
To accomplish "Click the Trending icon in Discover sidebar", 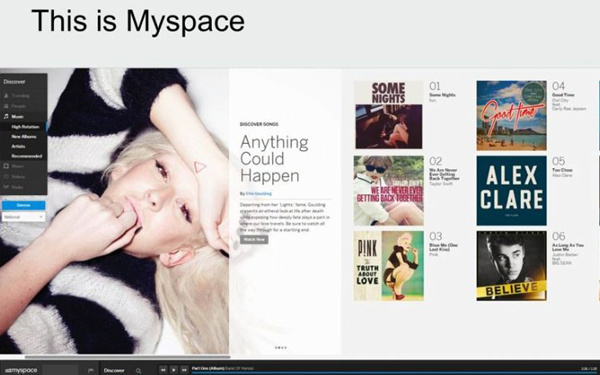I will coord(6,96).
